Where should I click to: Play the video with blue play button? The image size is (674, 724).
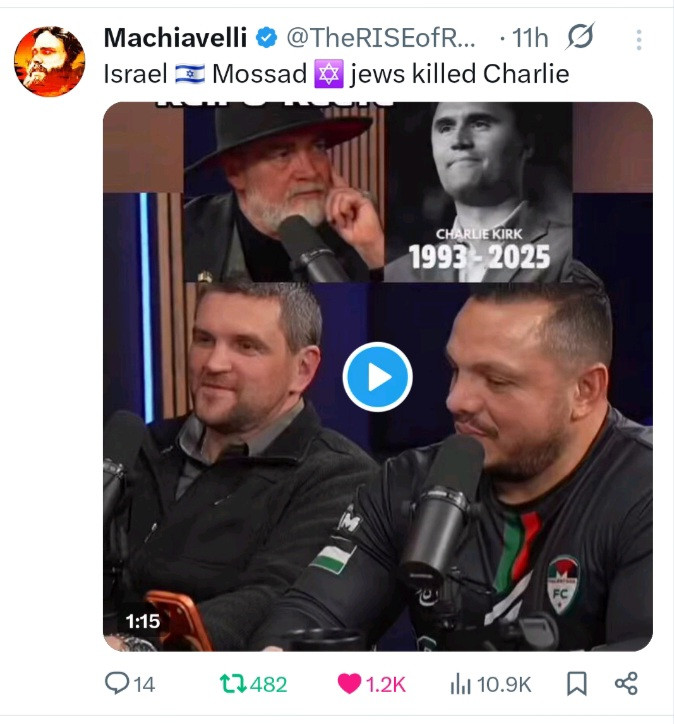point(378,377)
